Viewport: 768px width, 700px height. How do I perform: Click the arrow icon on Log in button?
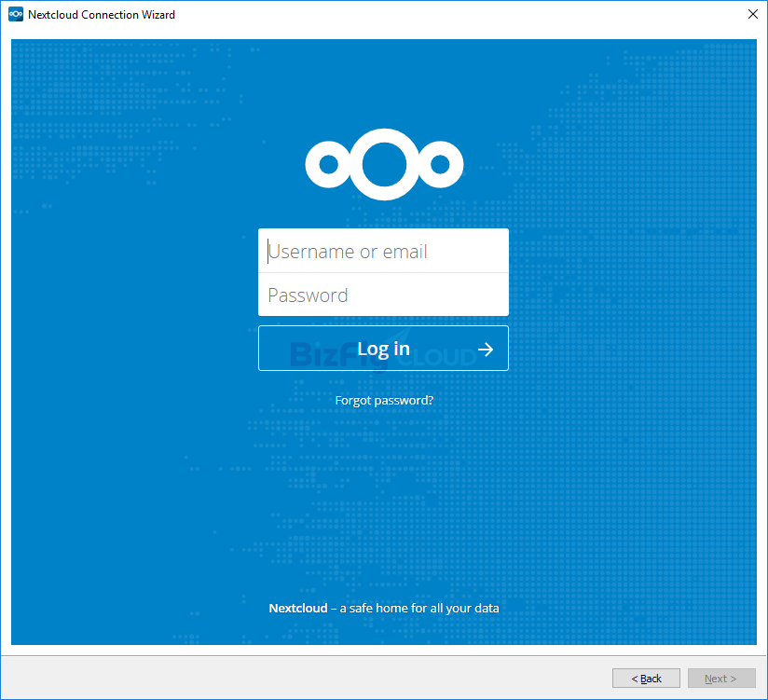pyautogui.click(x=486, y=350)
